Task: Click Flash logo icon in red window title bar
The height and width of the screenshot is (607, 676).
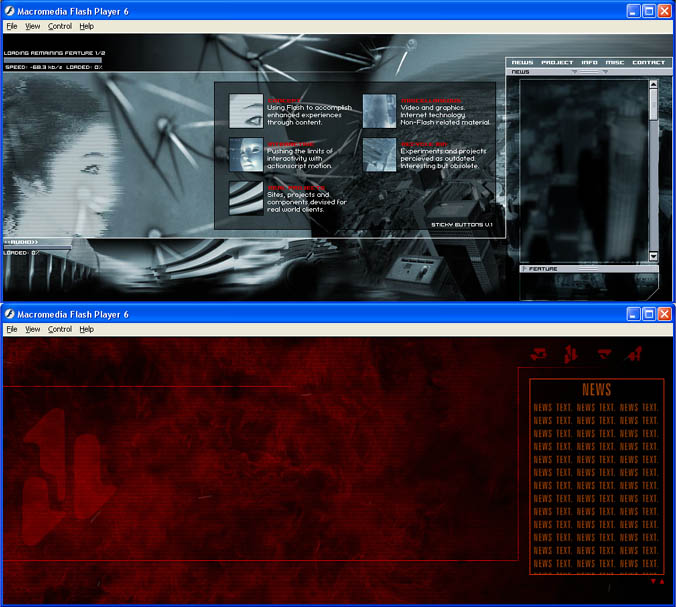Action: (x=9, y=314)
